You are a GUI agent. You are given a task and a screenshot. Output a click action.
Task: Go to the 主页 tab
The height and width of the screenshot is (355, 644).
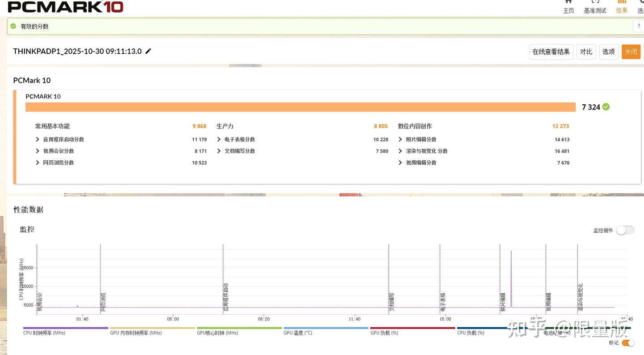(x=568, y=7)
